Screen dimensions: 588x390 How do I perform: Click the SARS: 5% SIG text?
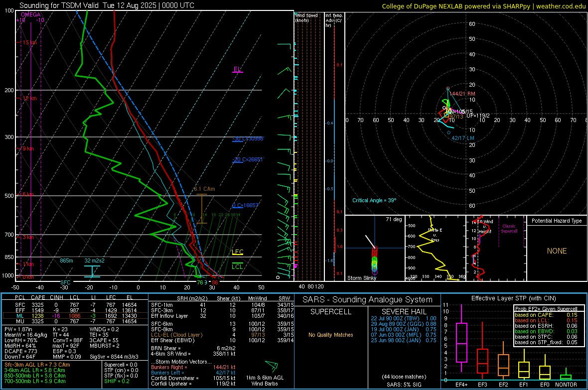(x=404, y=385)
